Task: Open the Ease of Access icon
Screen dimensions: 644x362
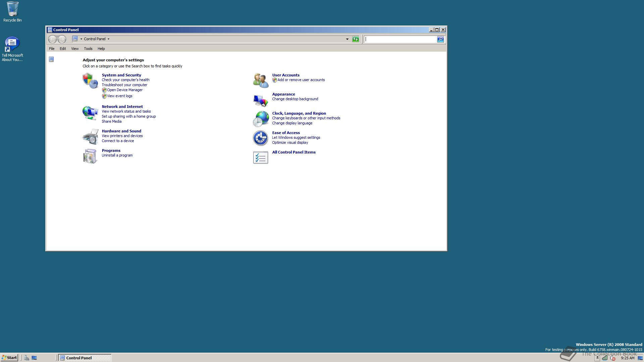Action: (260, 138)
